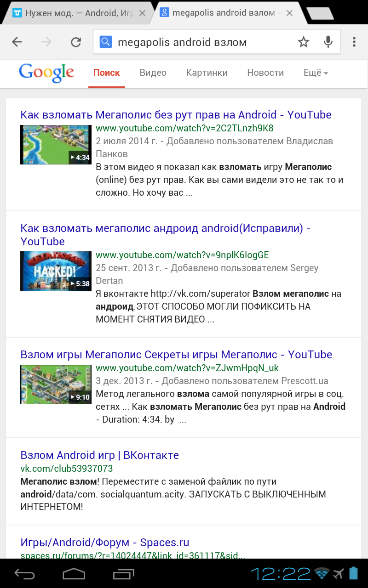Open Игры/Android/Форум Spaces.ru result

click(105, 543)
